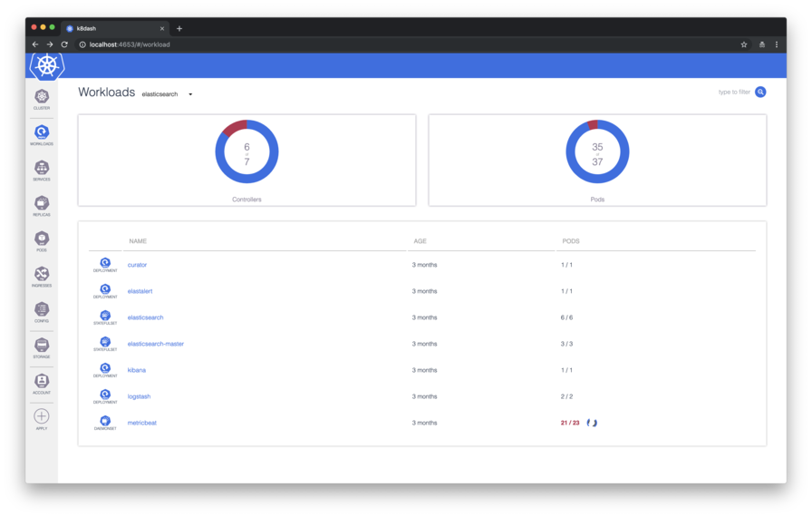Open a new browser tab
Viewport: 812px width, 517px height.
point(179,28)
